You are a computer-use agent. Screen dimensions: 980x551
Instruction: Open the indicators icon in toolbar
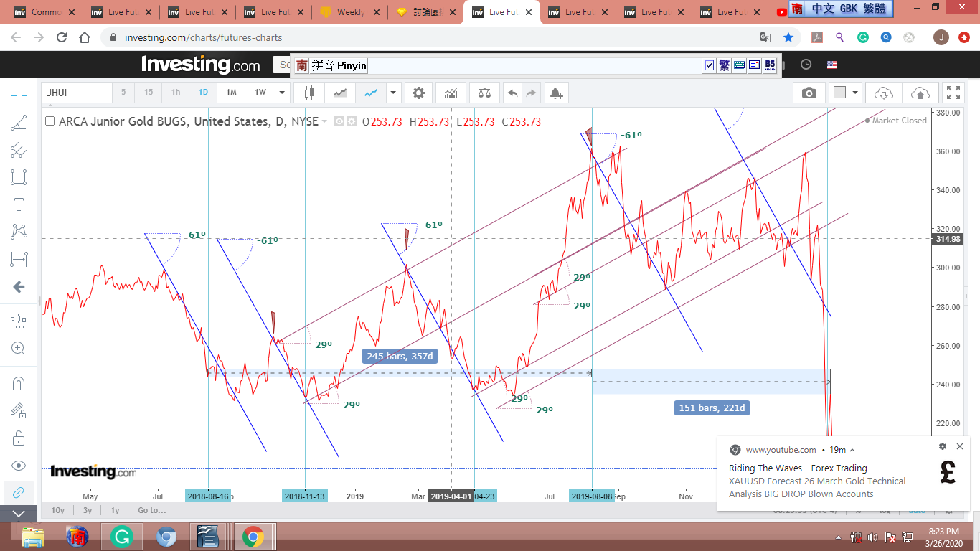pyautogui.click(x=451, y=93)
